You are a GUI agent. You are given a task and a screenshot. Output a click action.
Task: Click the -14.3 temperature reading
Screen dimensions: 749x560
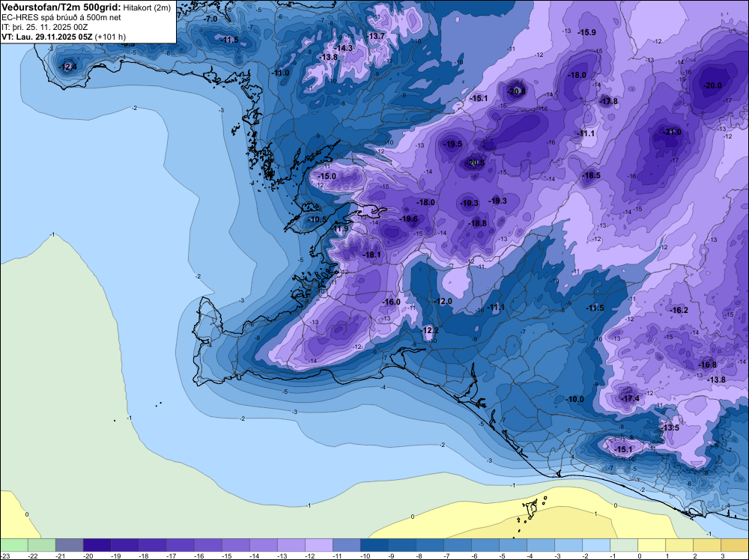click(x=344, y=48)
